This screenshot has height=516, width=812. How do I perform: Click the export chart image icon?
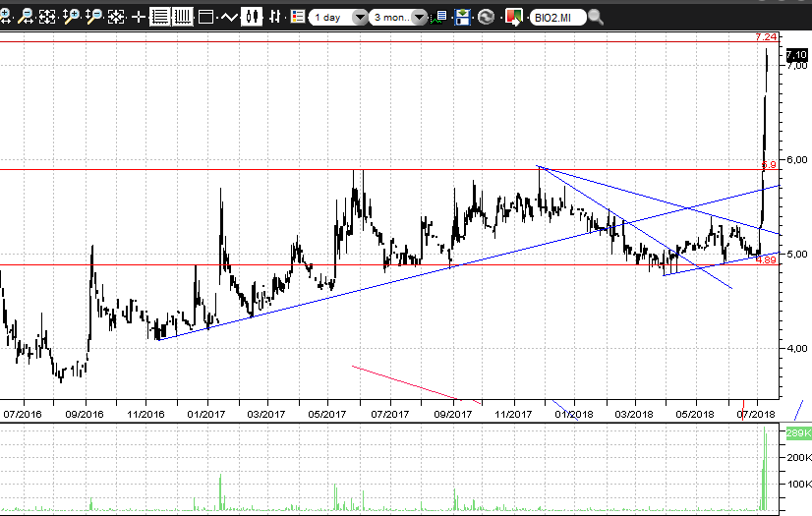514,17
